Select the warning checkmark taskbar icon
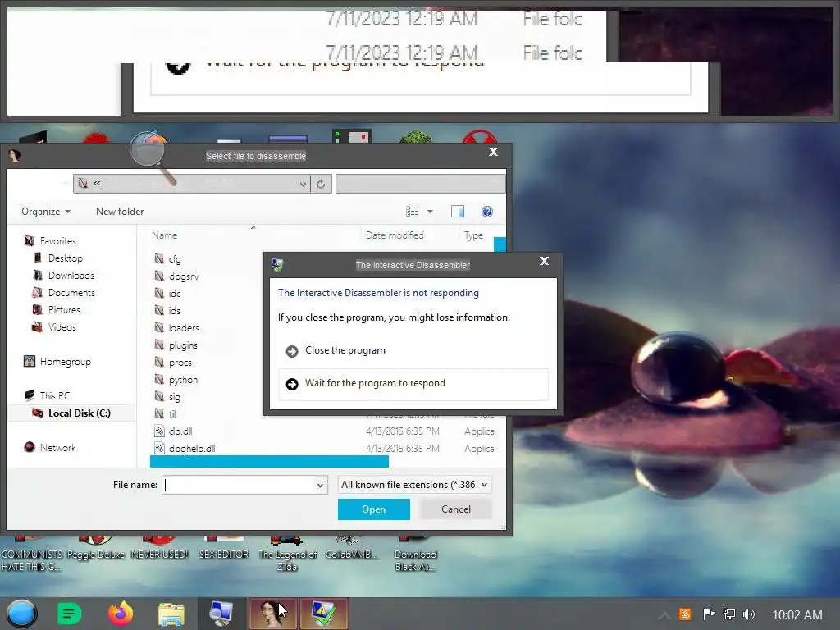This screenshot has width=840, height=630. click(323, 614)
